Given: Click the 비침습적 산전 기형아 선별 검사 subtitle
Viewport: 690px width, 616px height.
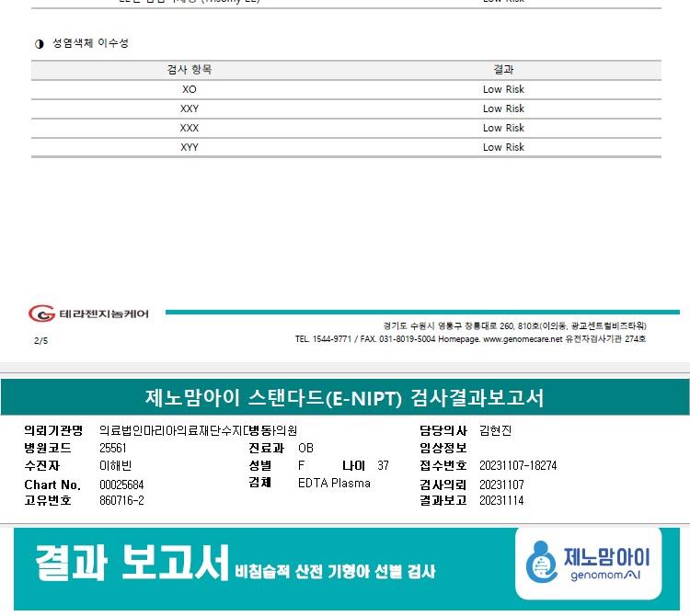Looking at the screenshot, I should coord(335,571).
